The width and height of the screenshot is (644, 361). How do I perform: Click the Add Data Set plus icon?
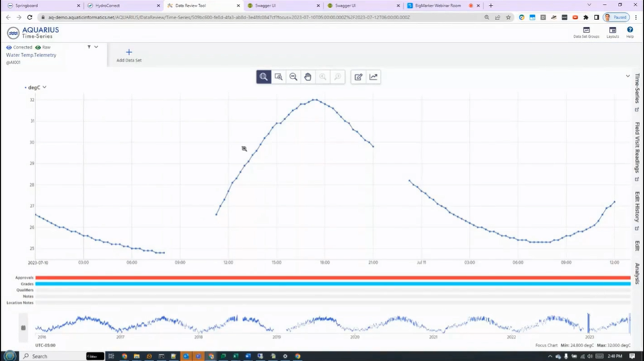[x=129, y=52]
